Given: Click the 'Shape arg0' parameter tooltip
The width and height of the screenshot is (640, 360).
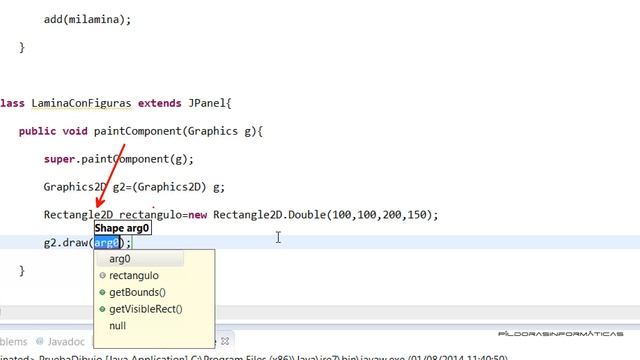Looking at the screenshot, I should (x=122, y=228).
